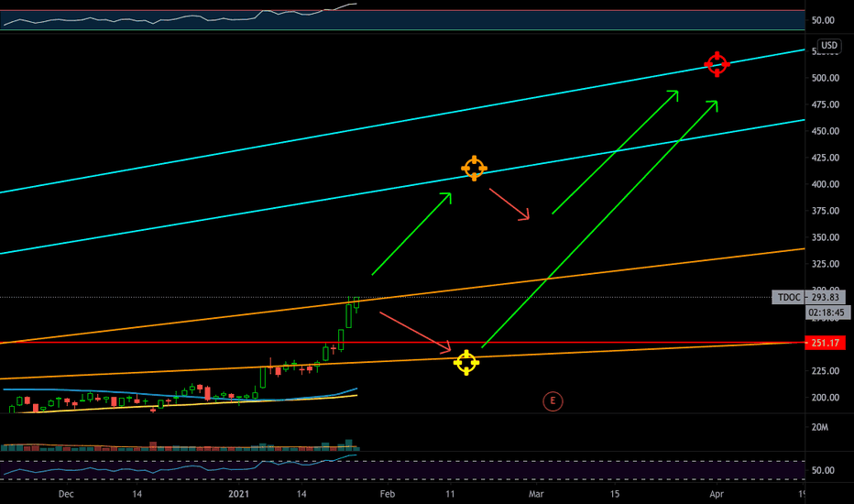Viewport: 854px width, 504px height.
Task: Select the orange target crosshair marker
Action: click(x=474, y=169)
